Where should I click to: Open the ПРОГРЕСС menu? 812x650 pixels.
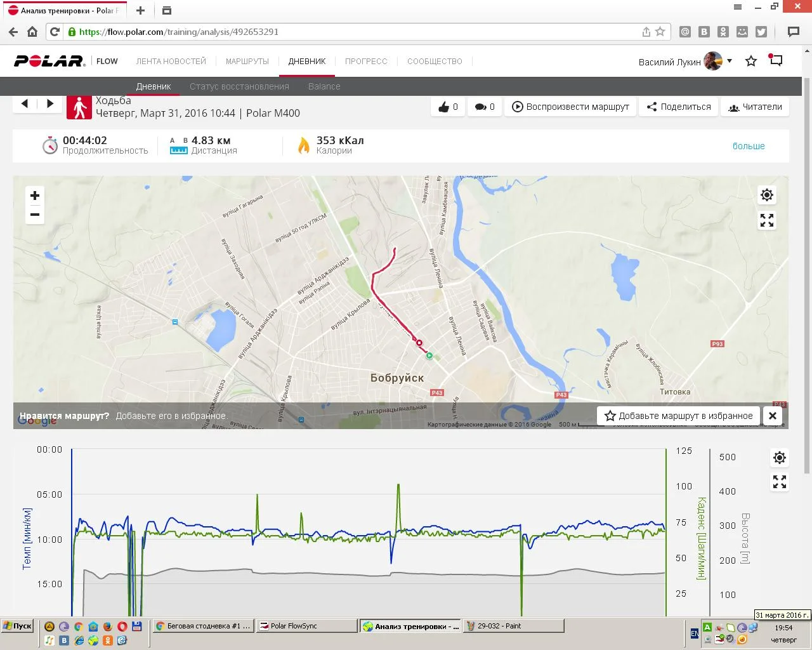(366, 62)
